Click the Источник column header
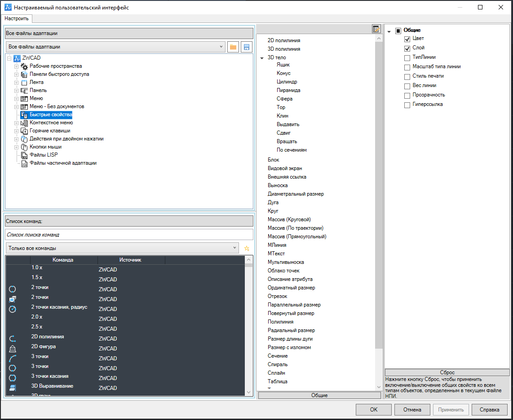The height and width of the screenshot is (420, 513). pyautogui.click(x=131, y=260)
